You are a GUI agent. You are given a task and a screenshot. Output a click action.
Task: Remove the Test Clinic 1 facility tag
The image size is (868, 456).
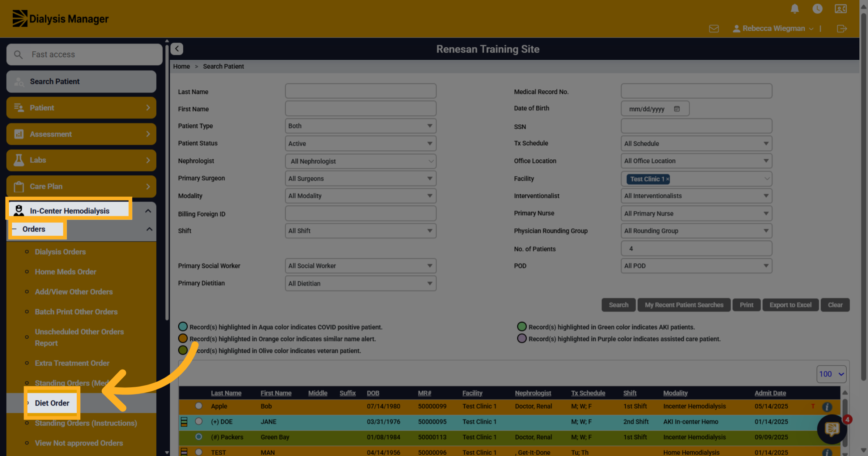pos(668,179)
